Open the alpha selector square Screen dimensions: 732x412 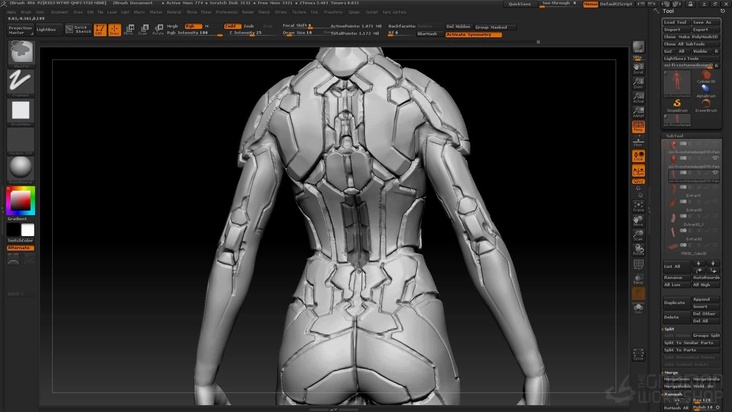pyautogui.click(x=21, y=111)
